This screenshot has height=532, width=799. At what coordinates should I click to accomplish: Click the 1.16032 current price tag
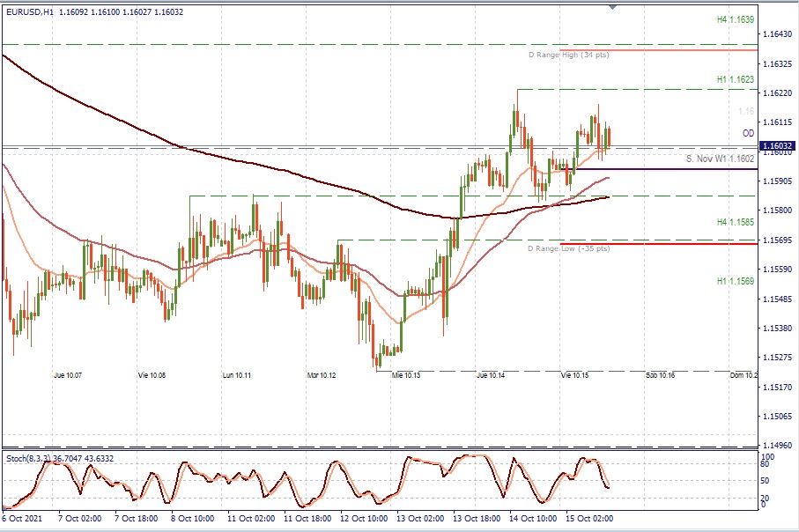[777, 146]
